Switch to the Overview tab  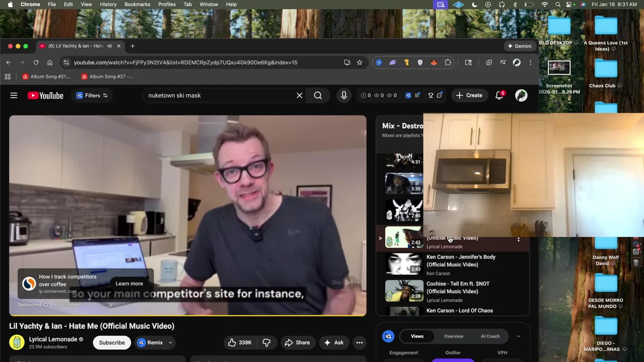[x=454, y=336]
